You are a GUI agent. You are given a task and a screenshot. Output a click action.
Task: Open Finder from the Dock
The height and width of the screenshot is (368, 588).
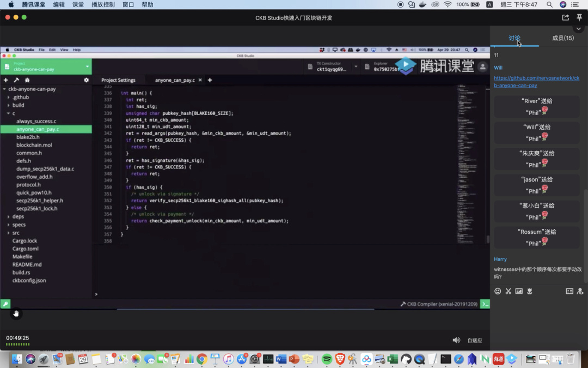point(17,359)
